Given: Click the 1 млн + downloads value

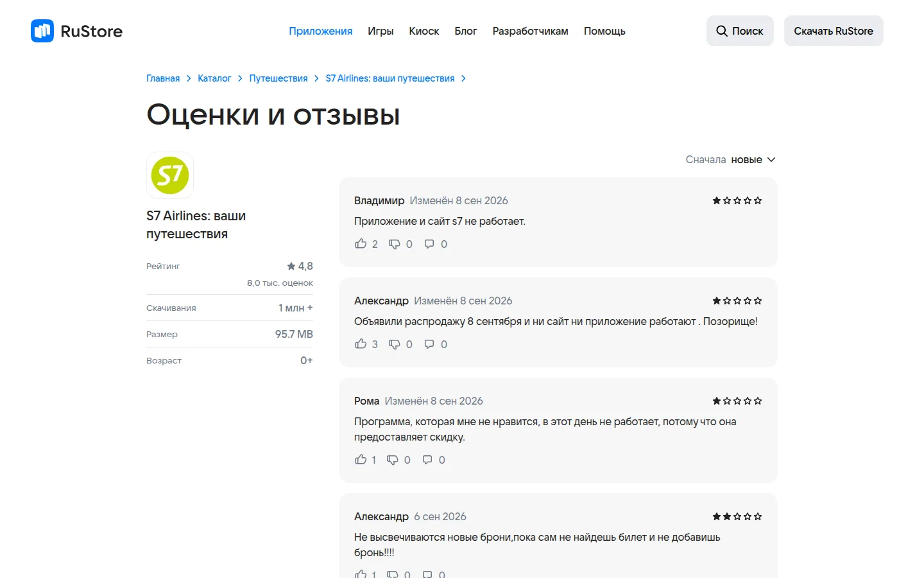Looking at the screenshot, I should tap(296, 308).
